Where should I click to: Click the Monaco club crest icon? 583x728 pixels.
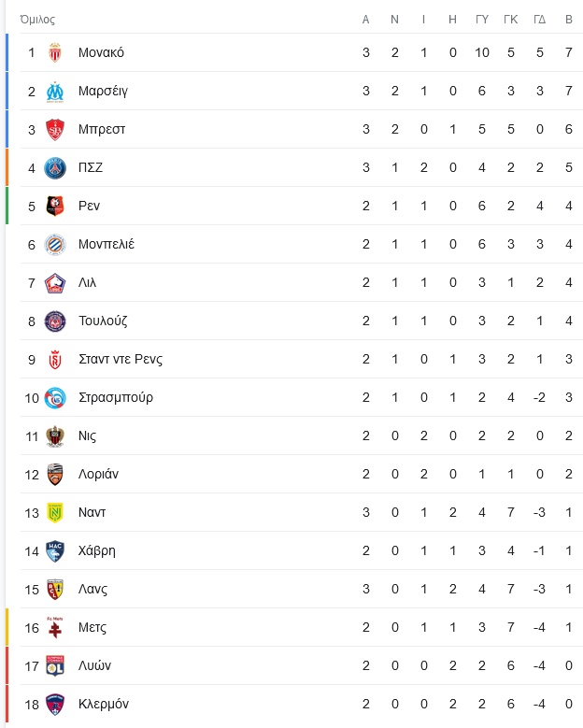pyautogui.click(x=55, y=52)
